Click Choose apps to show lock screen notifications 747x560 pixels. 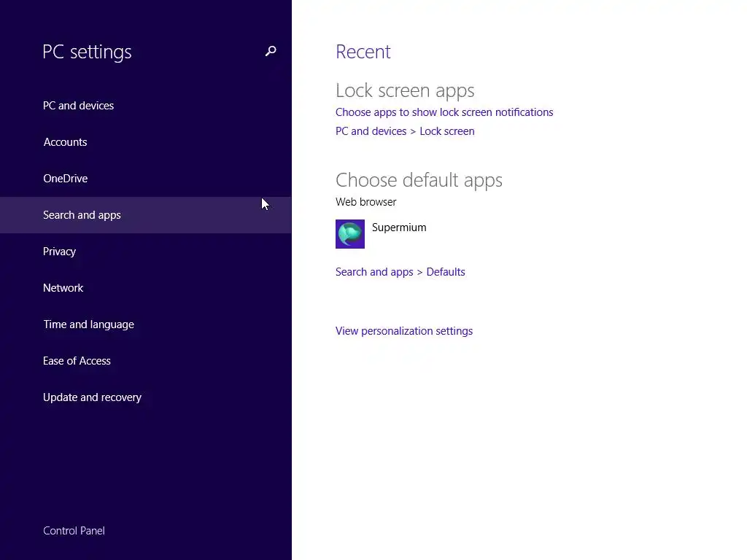pos(444,112)
